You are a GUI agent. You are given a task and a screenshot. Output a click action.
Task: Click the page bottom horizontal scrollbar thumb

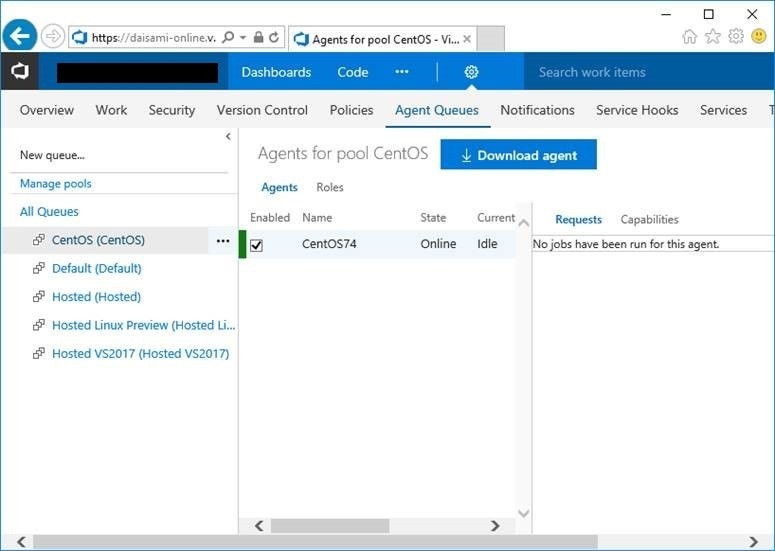pos(315,542)
